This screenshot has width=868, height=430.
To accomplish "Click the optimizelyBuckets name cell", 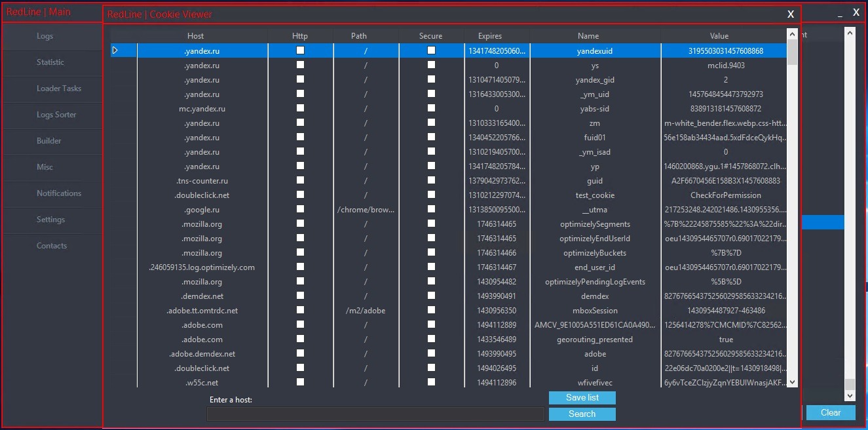I will tap(595, 252).
